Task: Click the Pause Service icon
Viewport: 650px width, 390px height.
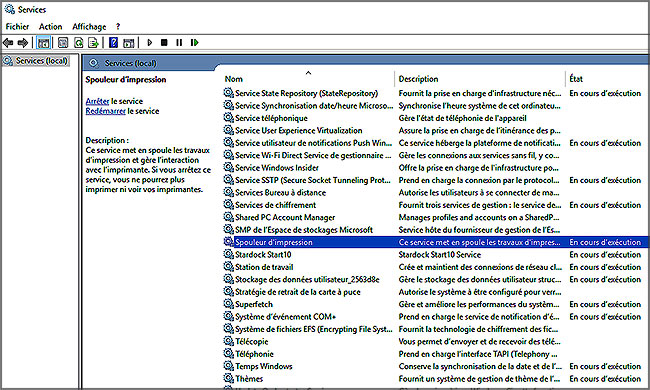Action: pos(179,42)
